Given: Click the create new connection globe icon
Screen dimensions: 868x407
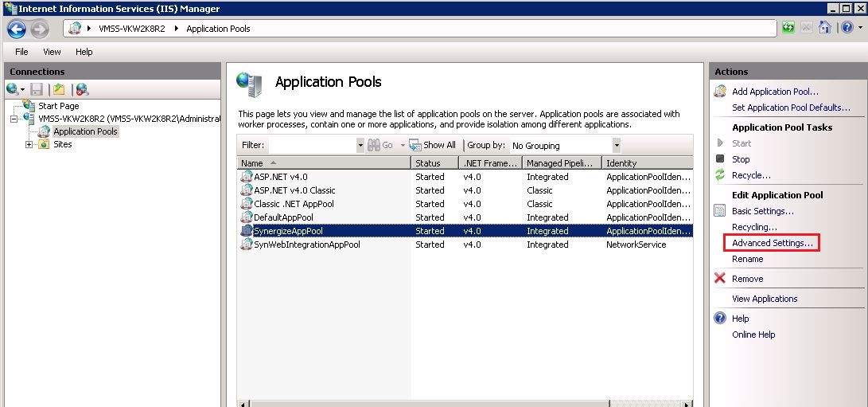Looking at the screenshot, I should point(12,88).
